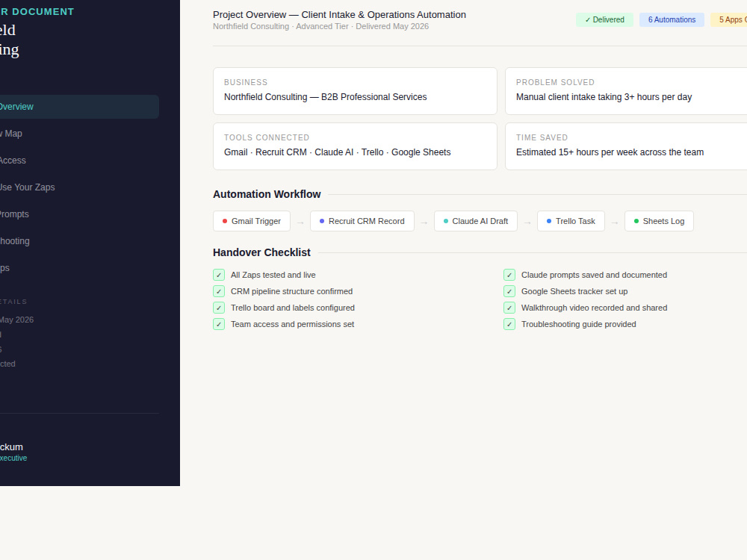
Task: Select the Sheets Log workflow step
Action: (x=659, y=221)
